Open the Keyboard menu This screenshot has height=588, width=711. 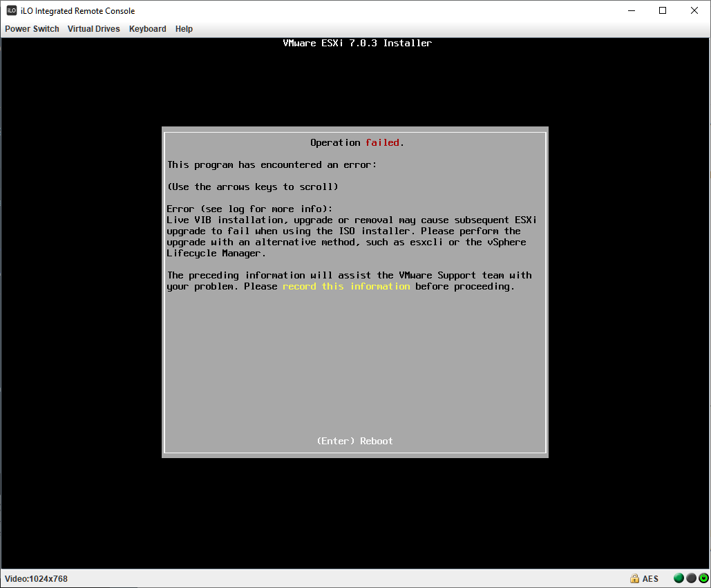click(x=147, y=28)
